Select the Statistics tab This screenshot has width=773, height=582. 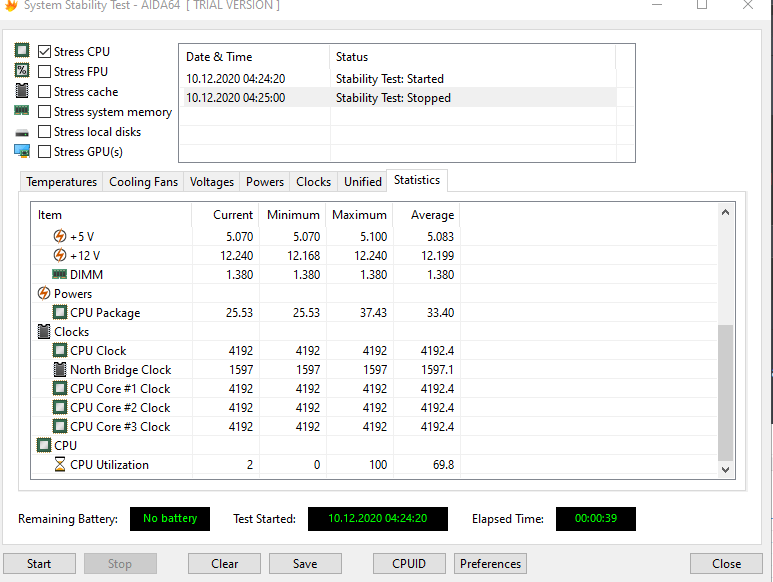(417, 180)
